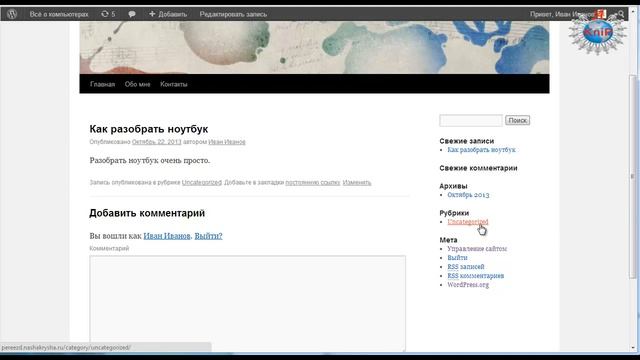Click 'Управление сайтом' in Мета
The height and width of the screenshot is (360, 640).
(x=477, y=249)
